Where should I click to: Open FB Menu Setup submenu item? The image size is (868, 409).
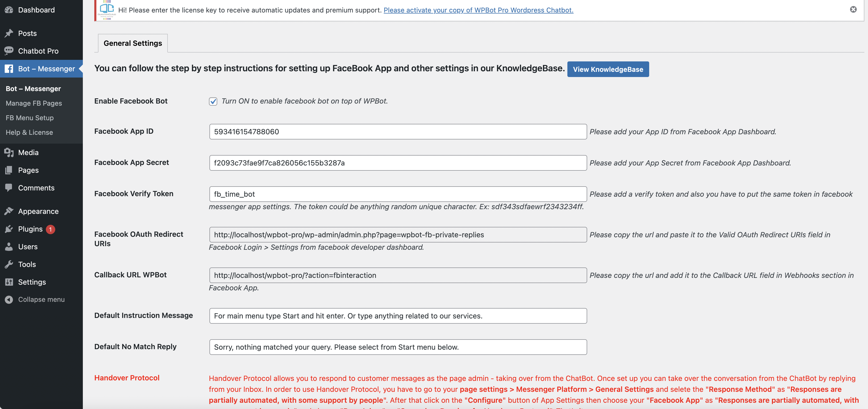click(30, 118)
